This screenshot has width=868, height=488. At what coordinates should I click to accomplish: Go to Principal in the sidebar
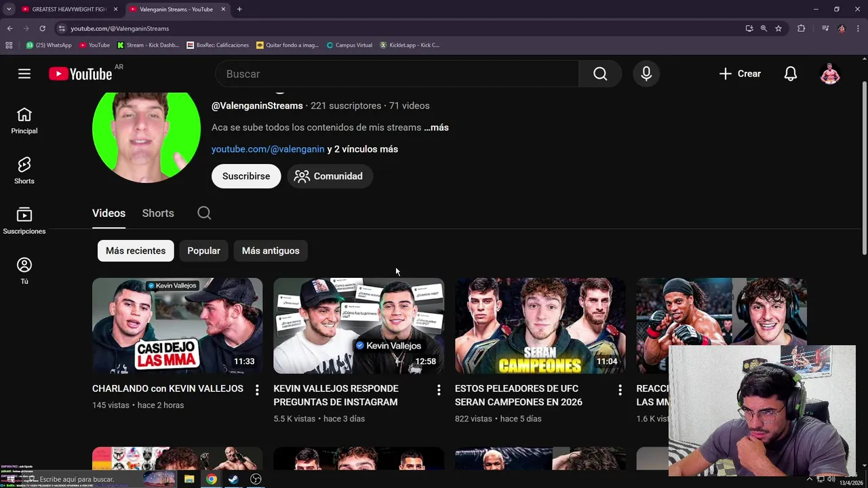(24, 121)
